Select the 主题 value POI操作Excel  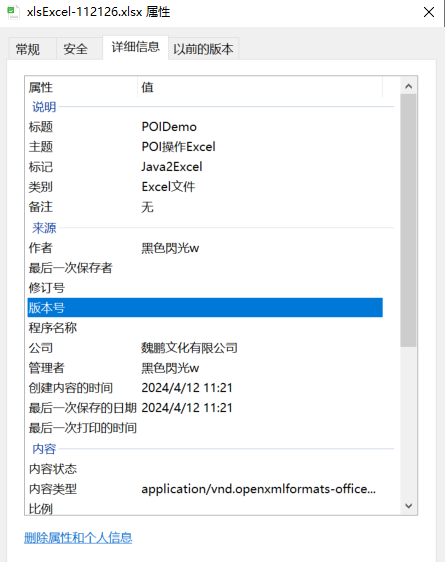178,147
